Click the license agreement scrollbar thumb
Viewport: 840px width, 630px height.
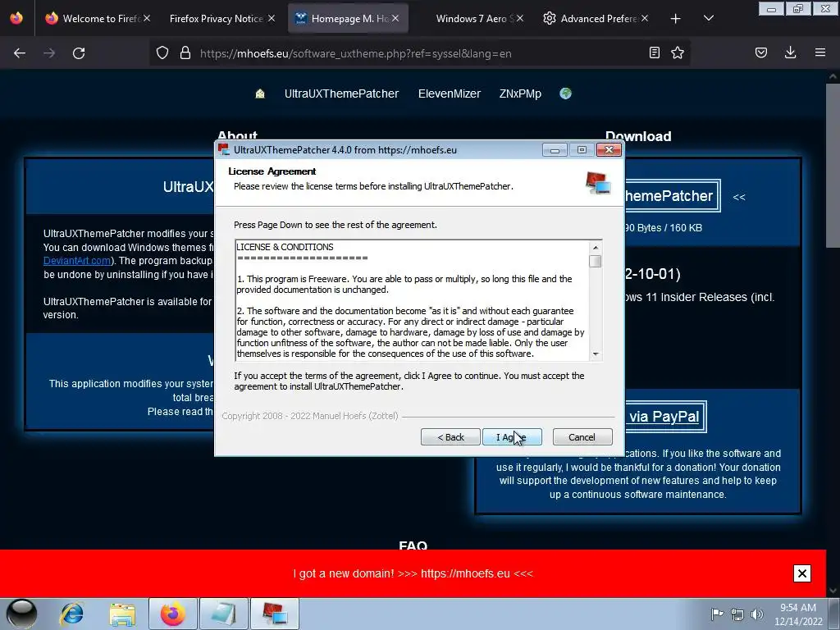tap(595, 261)
